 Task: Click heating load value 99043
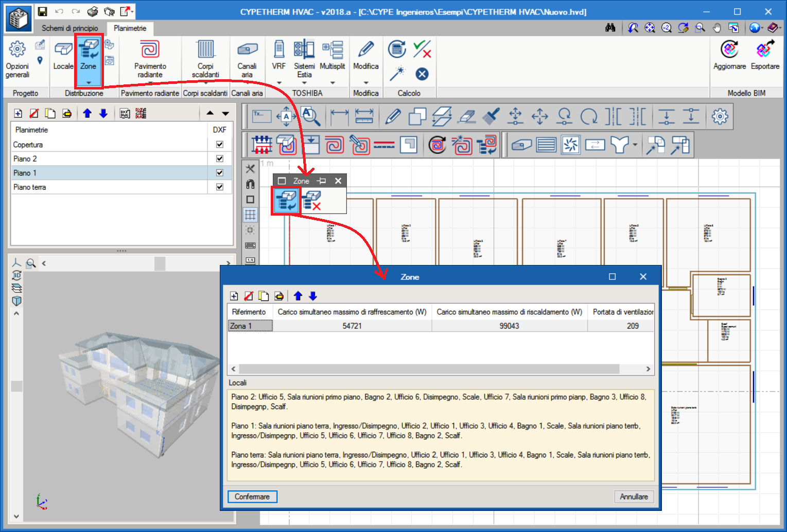click(509, 326)
